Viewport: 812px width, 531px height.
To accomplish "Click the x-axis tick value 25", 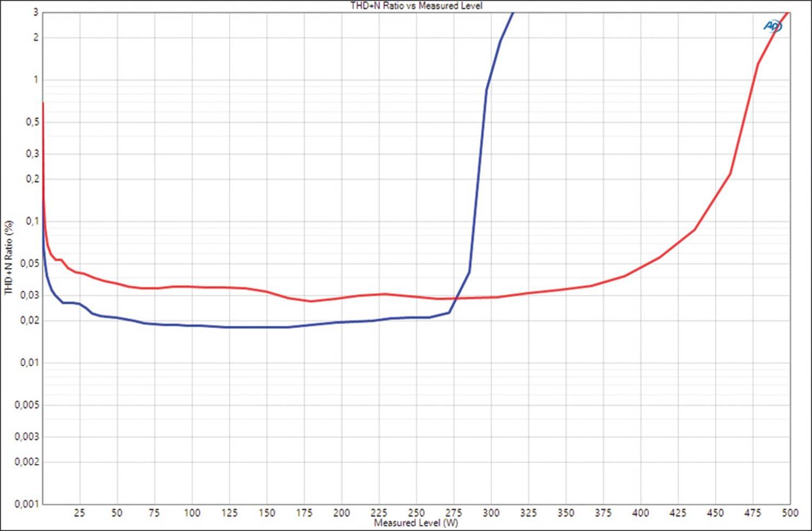I will pyautogui.click(x=80, y=513).
